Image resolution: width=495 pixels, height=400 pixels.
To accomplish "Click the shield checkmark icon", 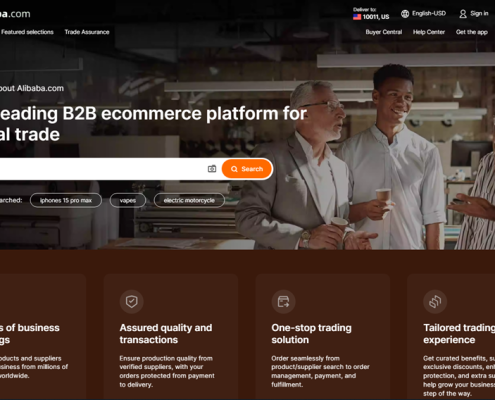I will click(132, 302).
